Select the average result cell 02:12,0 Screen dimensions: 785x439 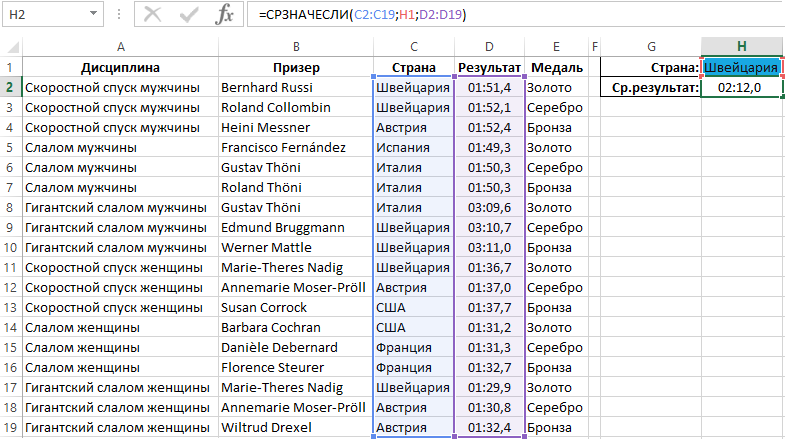click(x=741, y=88)
